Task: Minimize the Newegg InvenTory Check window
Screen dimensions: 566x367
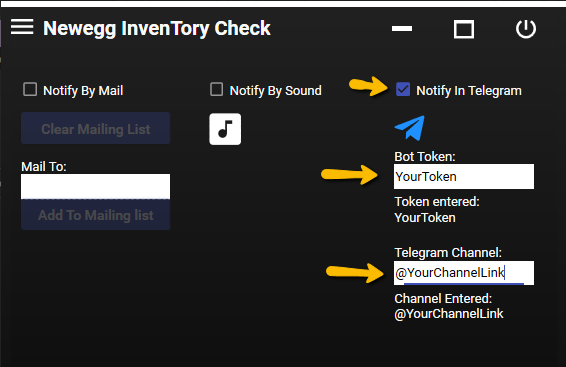Action: (x=402, y=29)
